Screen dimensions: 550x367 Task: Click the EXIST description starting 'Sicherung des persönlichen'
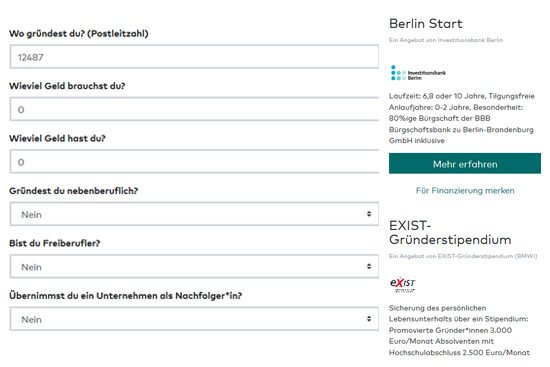pos(460,330)
